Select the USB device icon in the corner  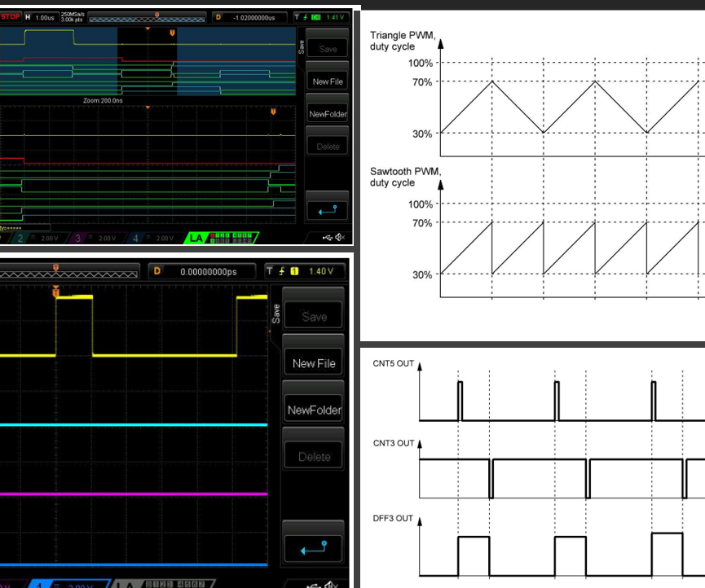point(327,238)
